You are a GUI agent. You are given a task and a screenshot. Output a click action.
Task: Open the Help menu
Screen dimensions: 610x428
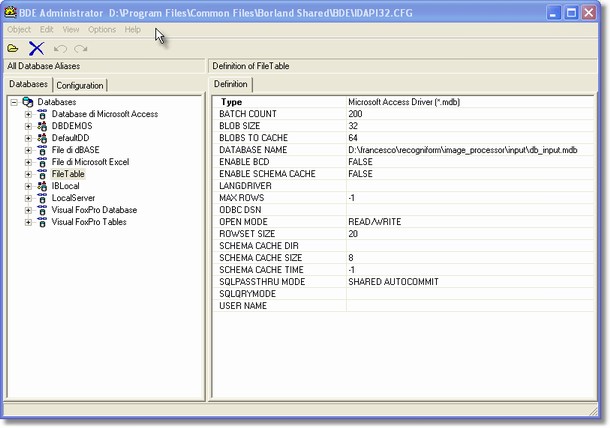[x=133, y=30]
